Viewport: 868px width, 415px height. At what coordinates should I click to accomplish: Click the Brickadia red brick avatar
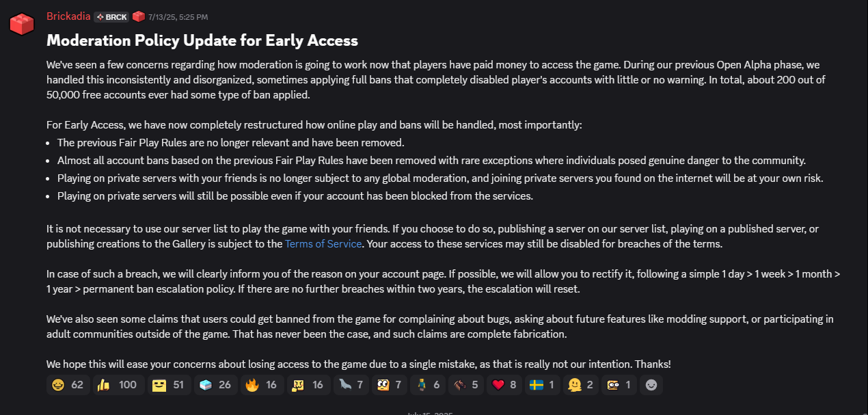click(22, 24)
